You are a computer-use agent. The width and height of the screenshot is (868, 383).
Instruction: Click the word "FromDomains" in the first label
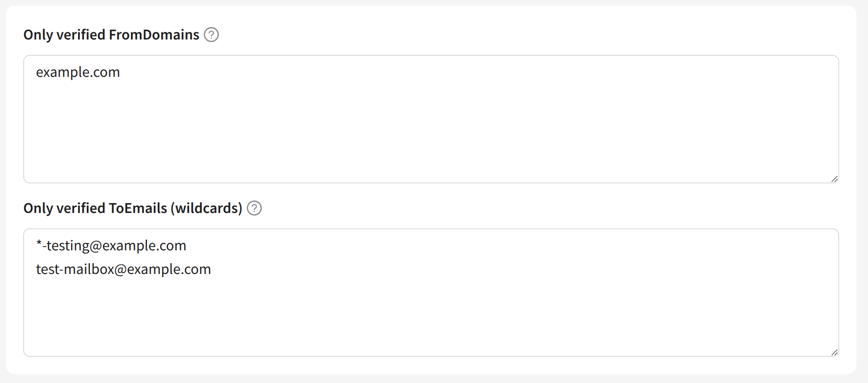(x=154, y=35)
